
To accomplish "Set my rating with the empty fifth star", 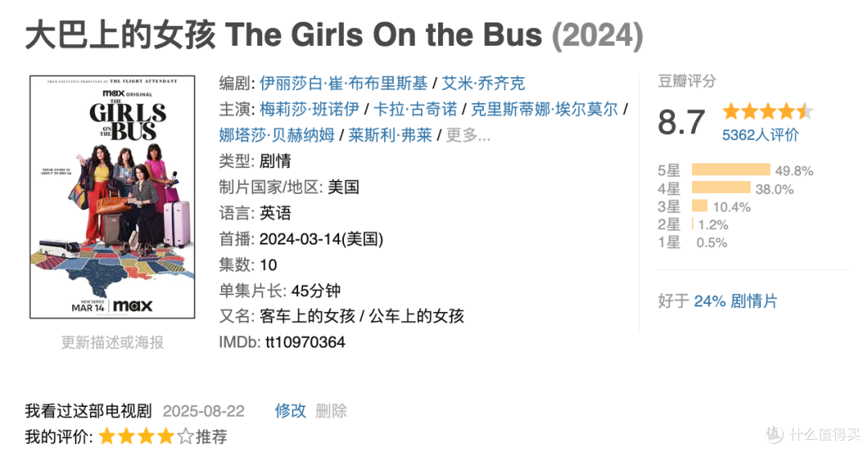I will (x=186, y=437).
